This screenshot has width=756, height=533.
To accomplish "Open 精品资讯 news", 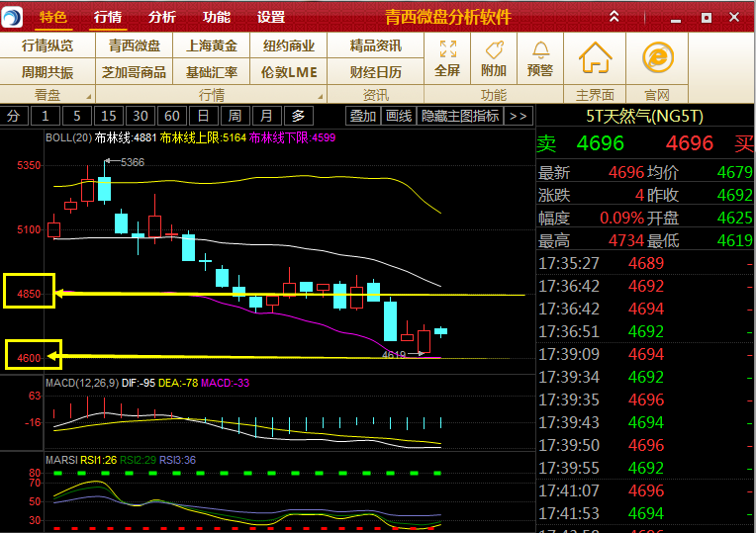I will coord(376,45).
